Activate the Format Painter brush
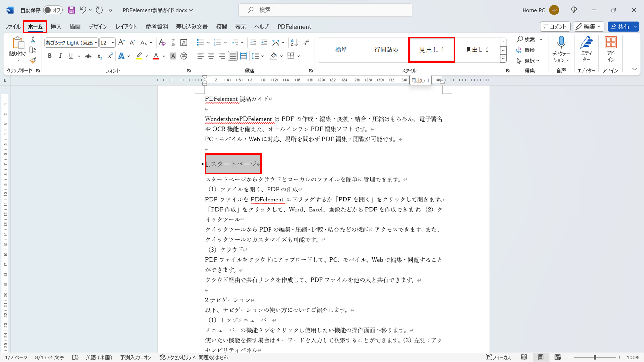The width and height of the screenshot is (644, 362). 33,60
